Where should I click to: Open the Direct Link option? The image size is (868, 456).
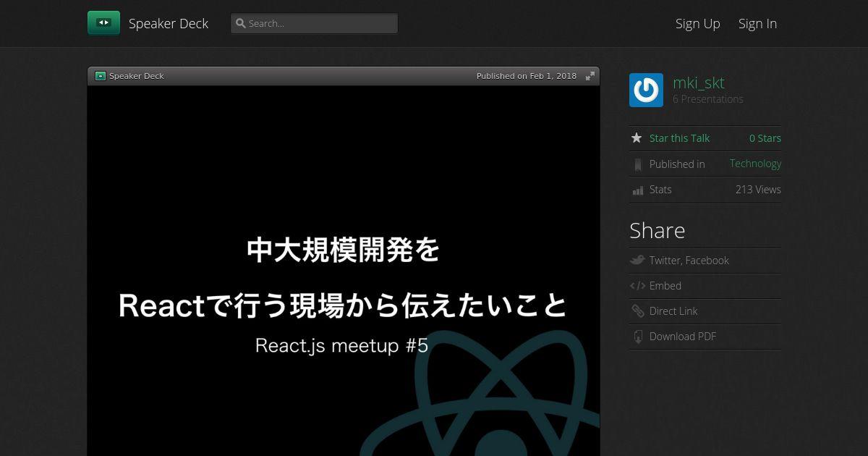click(x=673, y=311)
